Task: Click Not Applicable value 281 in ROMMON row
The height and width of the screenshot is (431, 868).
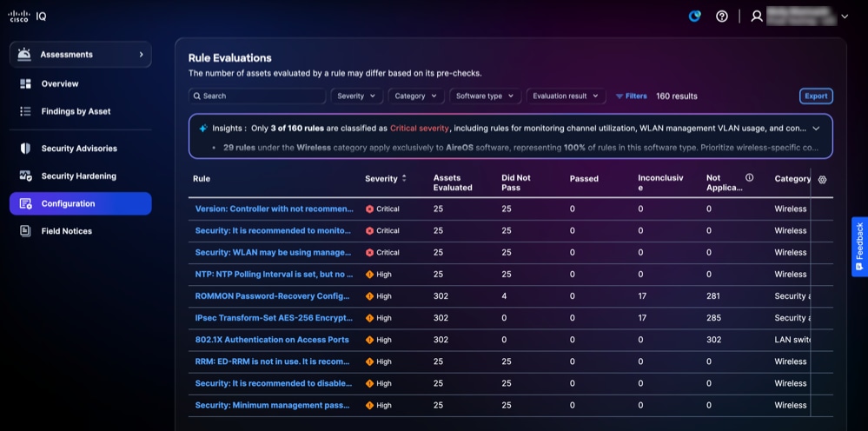Action: (x=713, y=296)
